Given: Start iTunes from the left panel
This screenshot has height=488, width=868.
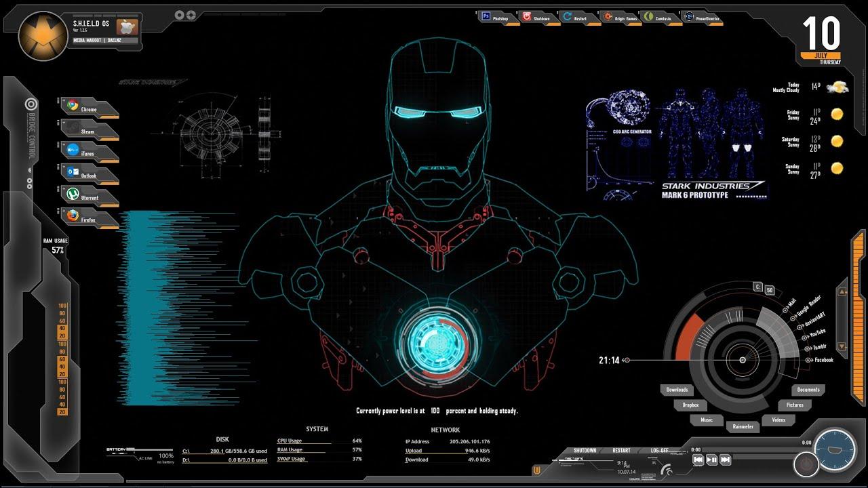Looking at the screenshot, I should [x=84, y=153].
